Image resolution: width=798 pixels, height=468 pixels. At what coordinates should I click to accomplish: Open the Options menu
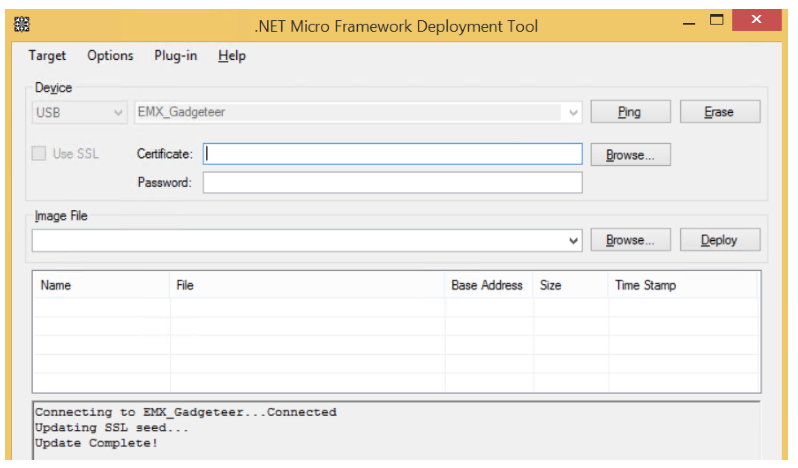click(110, 55)
